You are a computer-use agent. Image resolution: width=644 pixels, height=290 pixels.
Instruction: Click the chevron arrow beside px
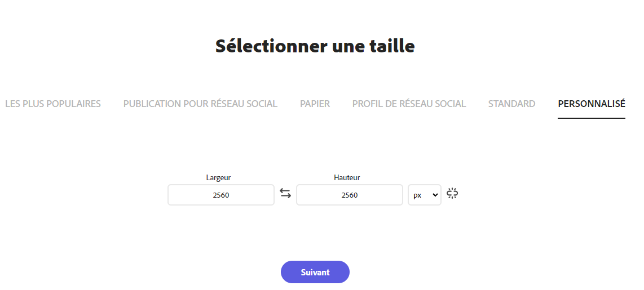434,195
